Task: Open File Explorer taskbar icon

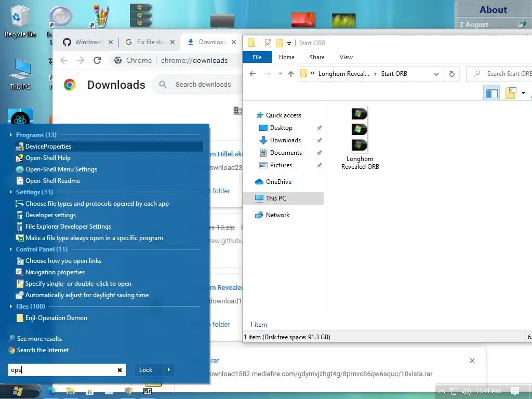Action: 71,391
